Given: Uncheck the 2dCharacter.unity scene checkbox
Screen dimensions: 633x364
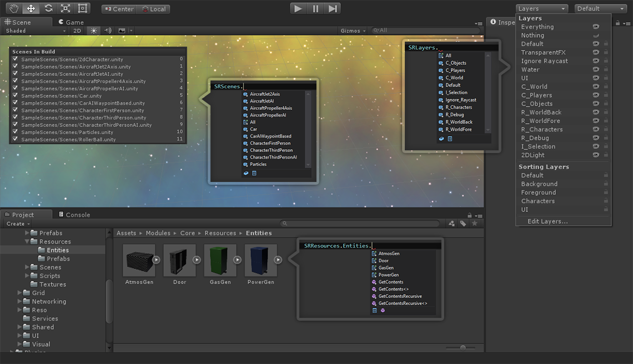Looking at the screenshot, I should (x=16, y=59).
